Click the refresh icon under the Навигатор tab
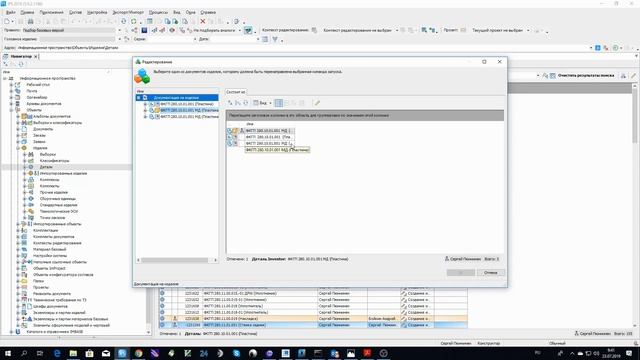This screenshot has height=360, width=640. coord(21,64)
